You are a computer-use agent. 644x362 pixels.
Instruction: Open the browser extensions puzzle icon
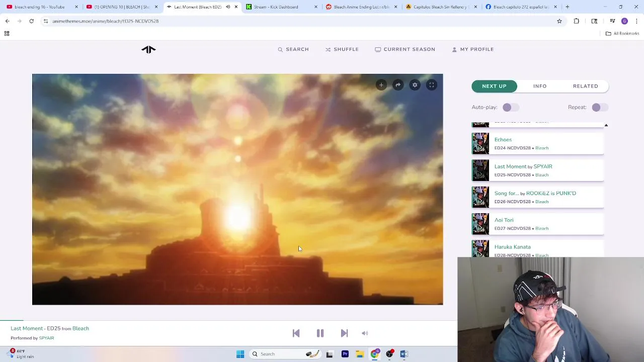(576, 21)
